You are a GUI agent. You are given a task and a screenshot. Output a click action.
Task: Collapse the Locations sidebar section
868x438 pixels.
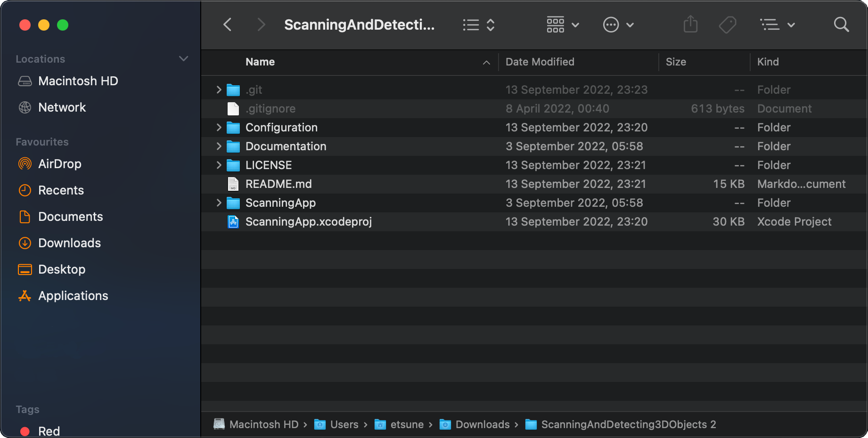coord(183,59)
